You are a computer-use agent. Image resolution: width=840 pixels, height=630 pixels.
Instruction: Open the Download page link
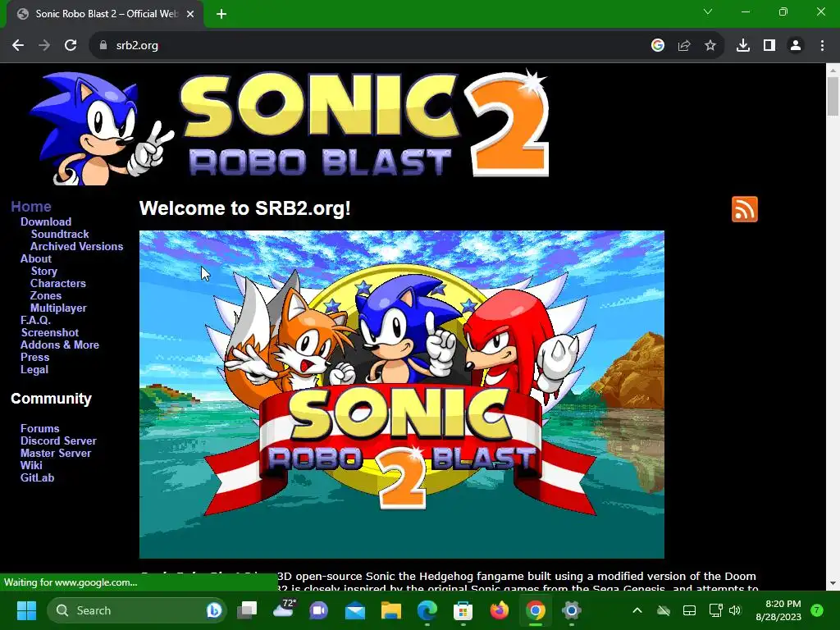coord(46,221)
